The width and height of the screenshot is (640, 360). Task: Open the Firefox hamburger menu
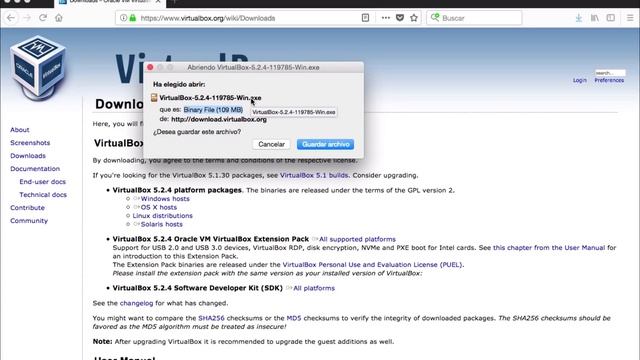tap(630, 18)
